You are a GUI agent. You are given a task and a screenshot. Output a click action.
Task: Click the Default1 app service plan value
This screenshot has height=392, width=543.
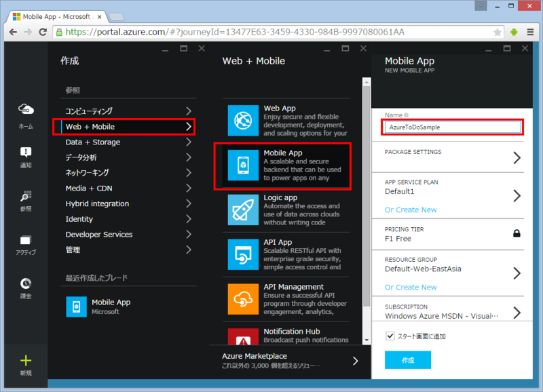click(399, 192)
